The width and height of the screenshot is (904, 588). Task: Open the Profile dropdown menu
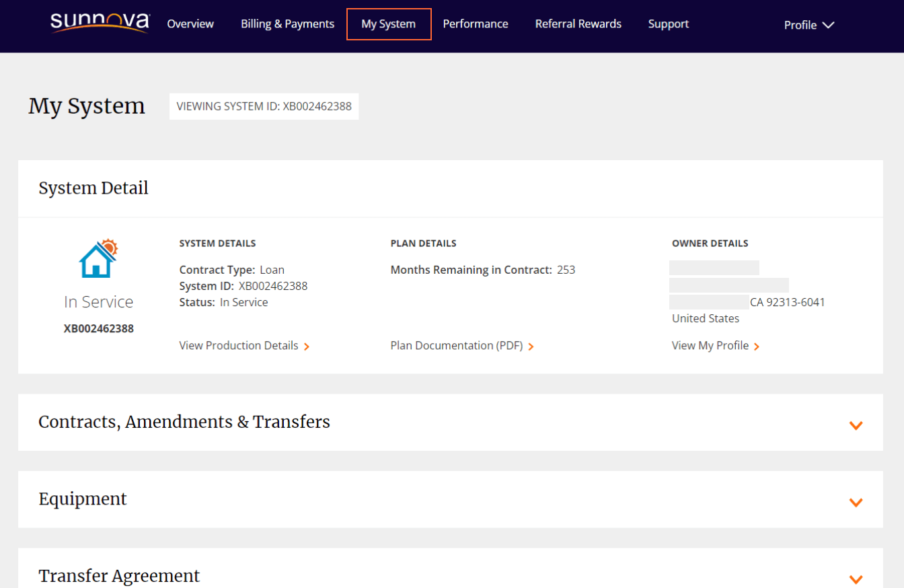[x=809, y=25]
